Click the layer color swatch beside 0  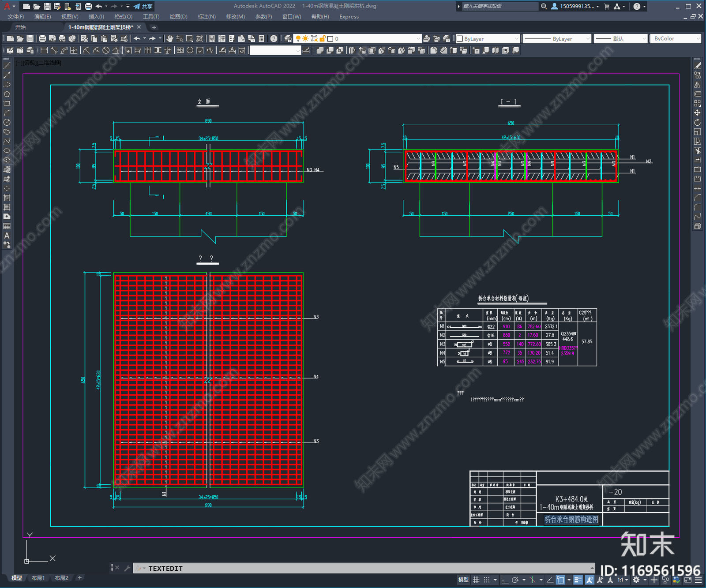click(x=330, y=39)
